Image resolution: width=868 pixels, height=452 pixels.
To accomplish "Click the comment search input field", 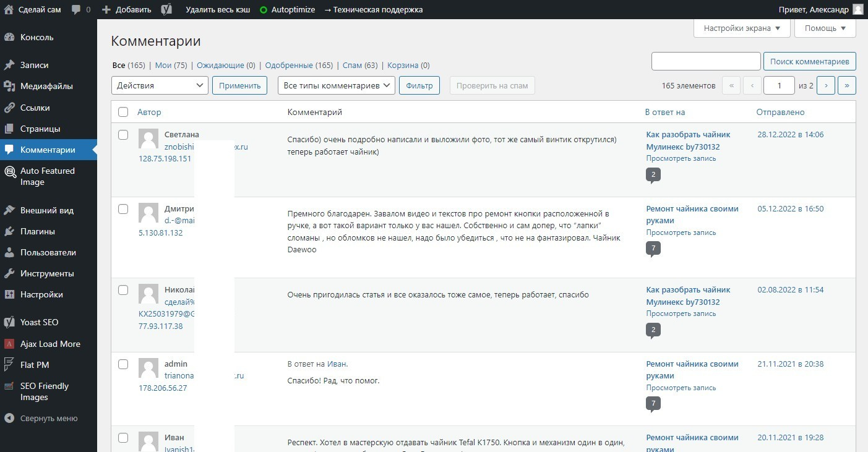I will pos(706,61).
